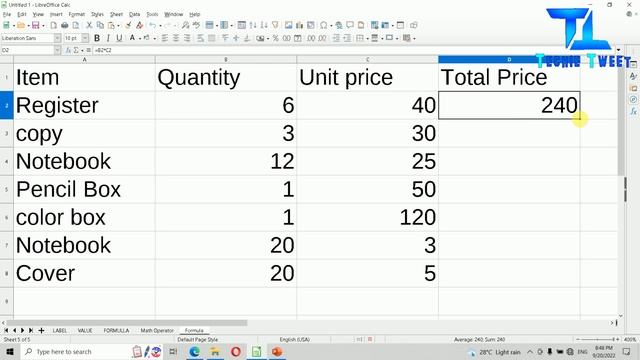Click the Undo arrow icon

pos(152,25)
